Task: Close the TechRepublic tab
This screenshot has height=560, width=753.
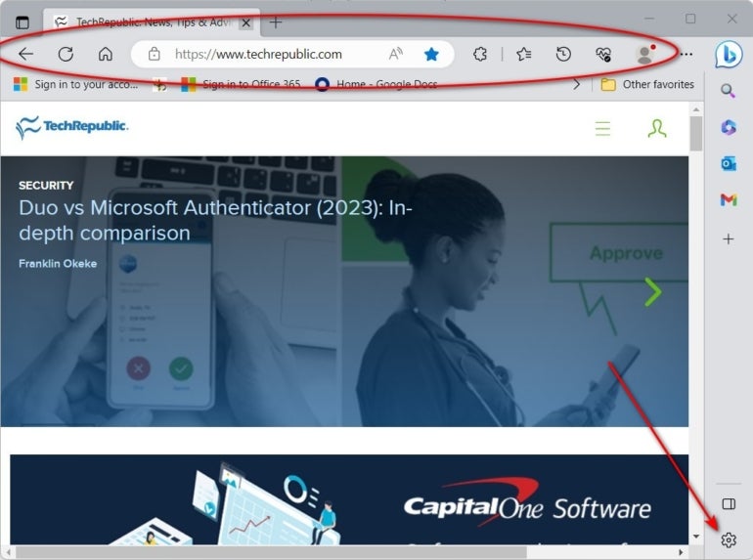Action: click(245, 22)
